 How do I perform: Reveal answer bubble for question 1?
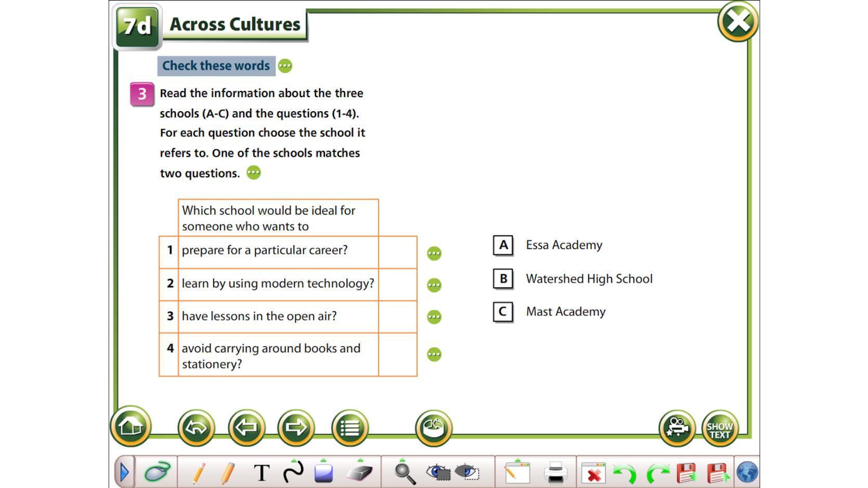coord(434,253)
